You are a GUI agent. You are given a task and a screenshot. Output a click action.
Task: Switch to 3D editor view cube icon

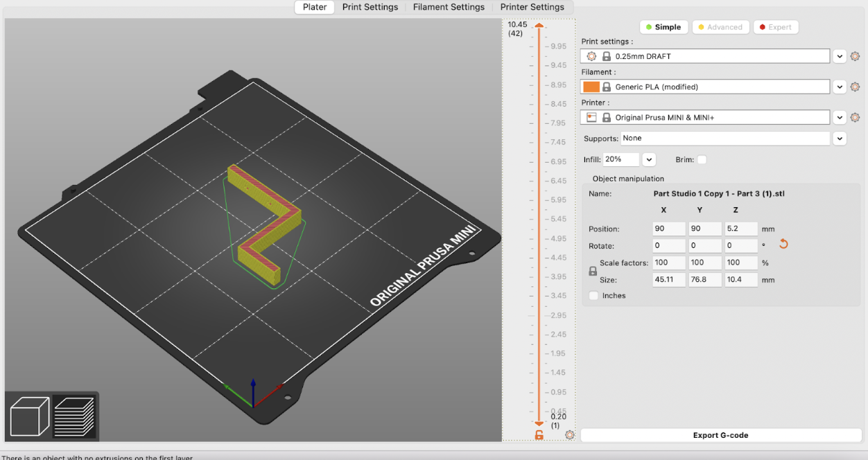click(x=29, y=416)
